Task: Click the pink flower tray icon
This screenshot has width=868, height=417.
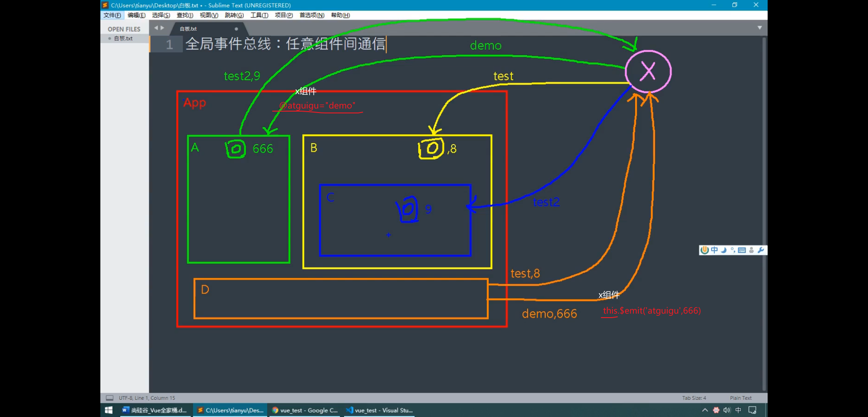Action: 716,410
